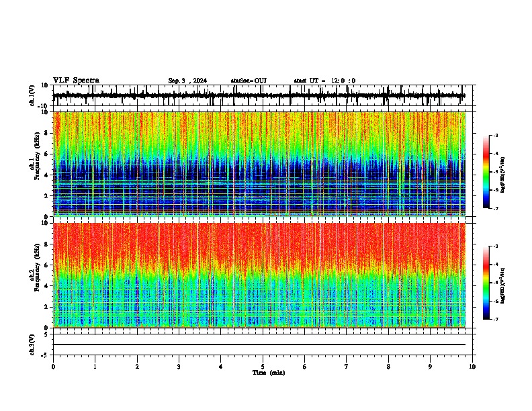Click the ch.2 spectrogram color bar
532x411 pixels.
pyautogui.click(x=486, y=283)
